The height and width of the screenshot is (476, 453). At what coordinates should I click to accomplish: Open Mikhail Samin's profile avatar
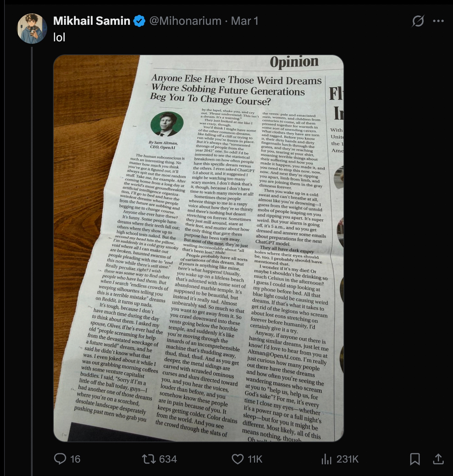point(32,29)
